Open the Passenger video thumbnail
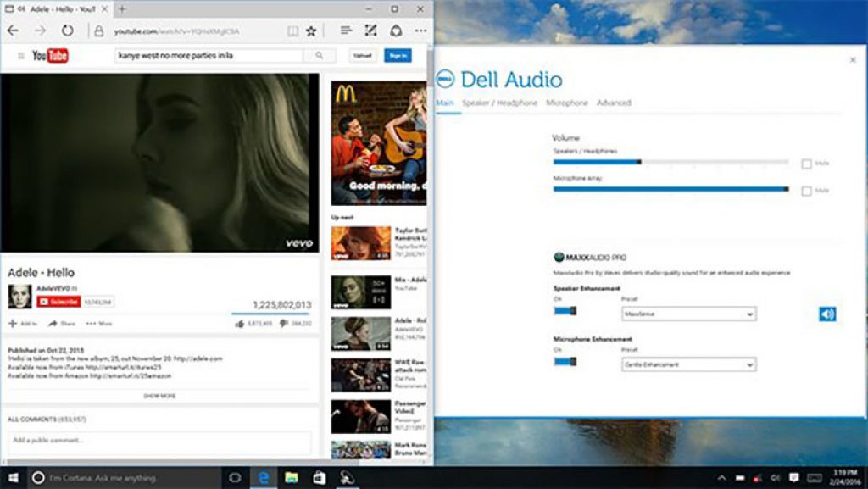Viewport: 868px width, 489px height. tap(361, 416)
